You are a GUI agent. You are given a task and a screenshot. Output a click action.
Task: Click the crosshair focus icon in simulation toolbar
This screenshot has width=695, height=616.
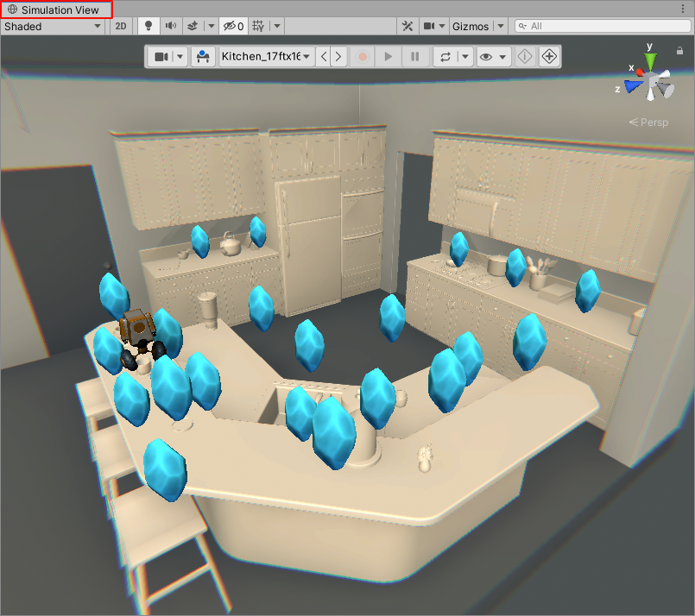550,56
